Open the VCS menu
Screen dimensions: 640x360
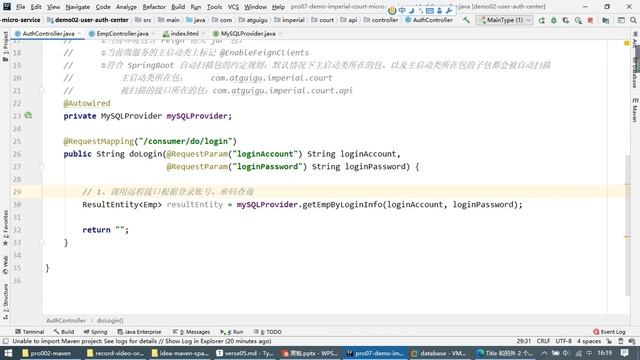pos(233,7)
